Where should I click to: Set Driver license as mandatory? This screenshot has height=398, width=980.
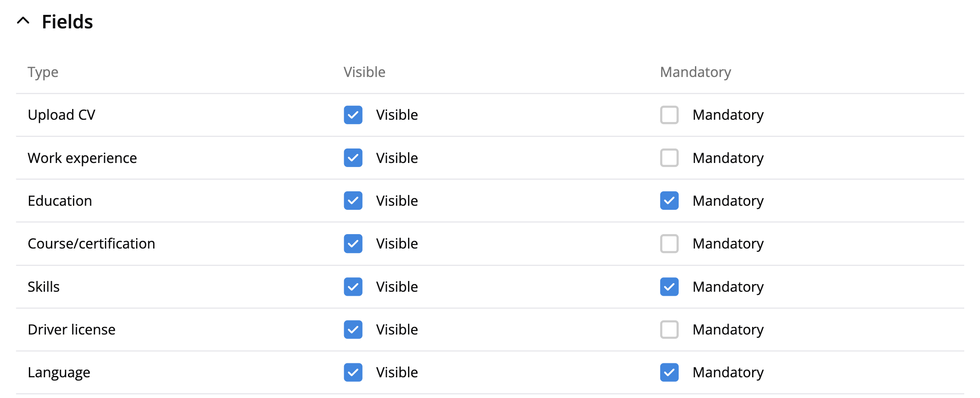pos(669,330)
